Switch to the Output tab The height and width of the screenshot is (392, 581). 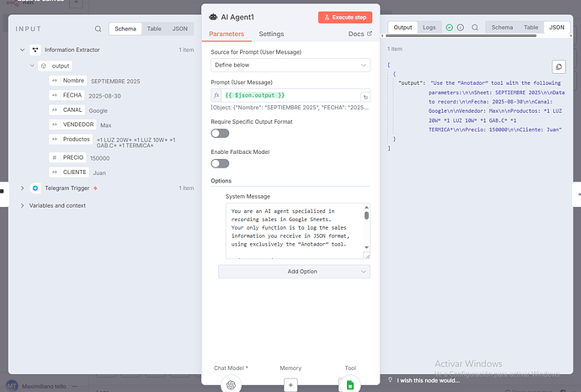(402, 28)
